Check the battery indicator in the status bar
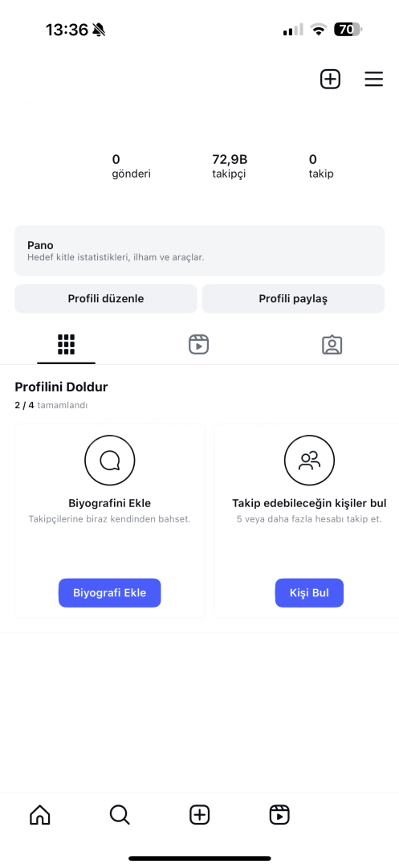This screenshot has height=868, width=399. [x=348, y=30]
